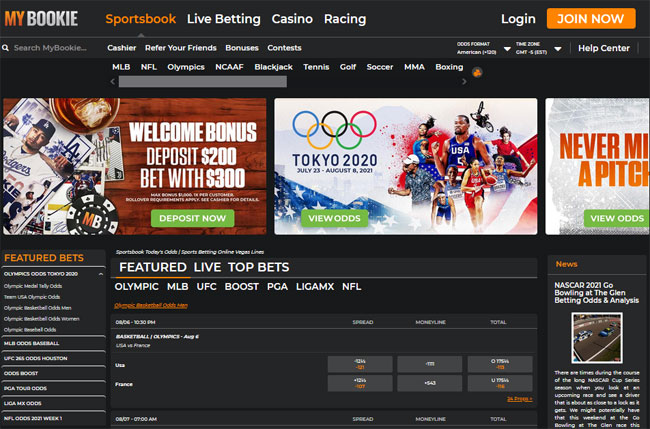Open Team USA Olympic Odds
The height and width of the screenshot is (429, 650).
tap(32, 297)
